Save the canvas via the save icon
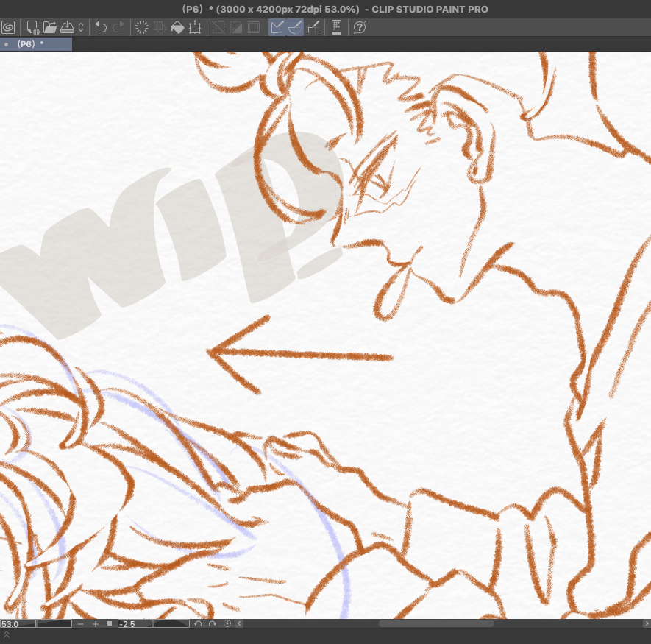 (x=68, y=27)
